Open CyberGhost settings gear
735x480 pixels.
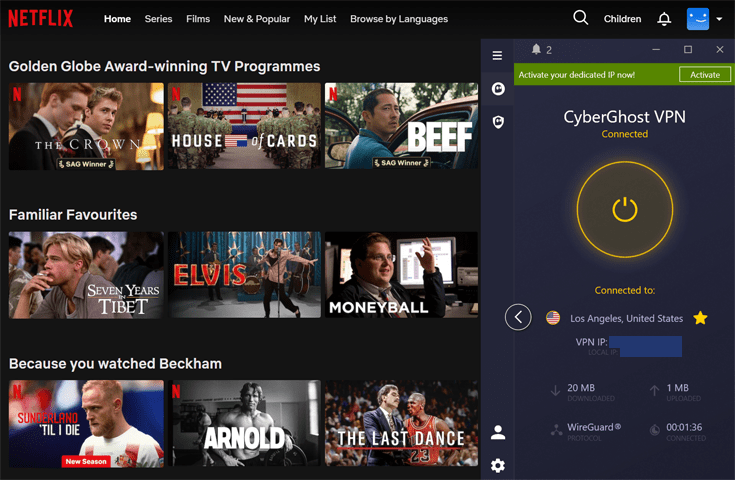(x=498, y=465)
